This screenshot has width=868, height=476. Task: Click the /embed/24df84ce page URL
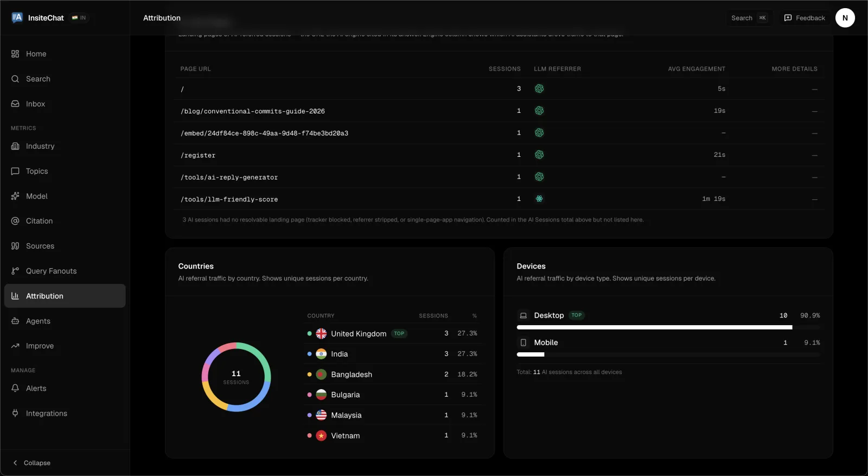264,133
